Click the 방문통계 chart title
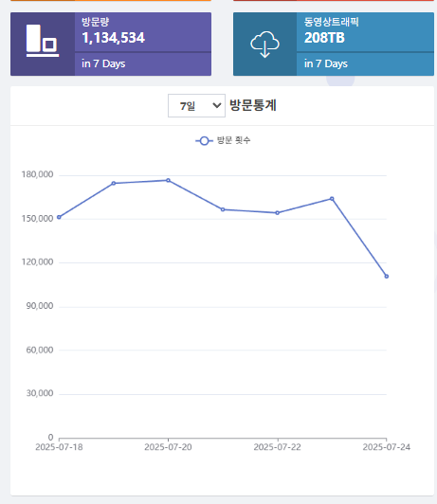 coord(253,105)
